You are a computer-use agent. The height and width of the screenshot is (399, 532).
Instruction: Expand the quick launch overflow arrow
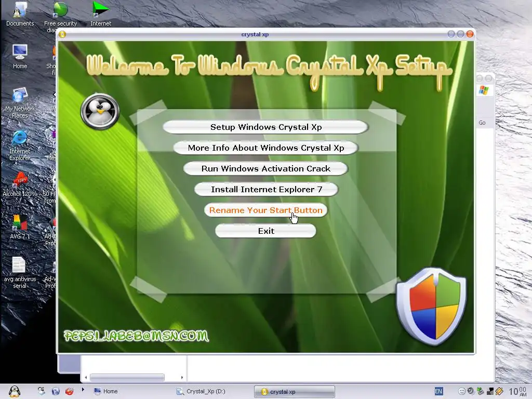[x=83, y=390]
